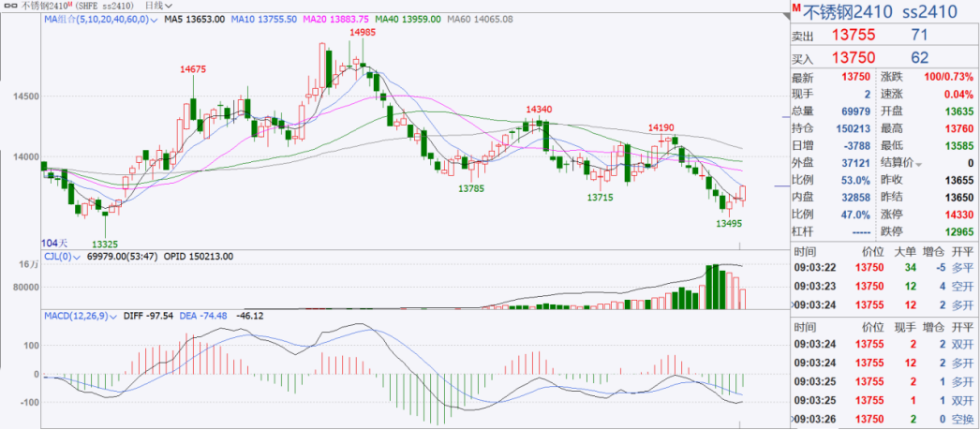Click the chain link icon beside the chart title
The image size is (980, 430).
9,7
